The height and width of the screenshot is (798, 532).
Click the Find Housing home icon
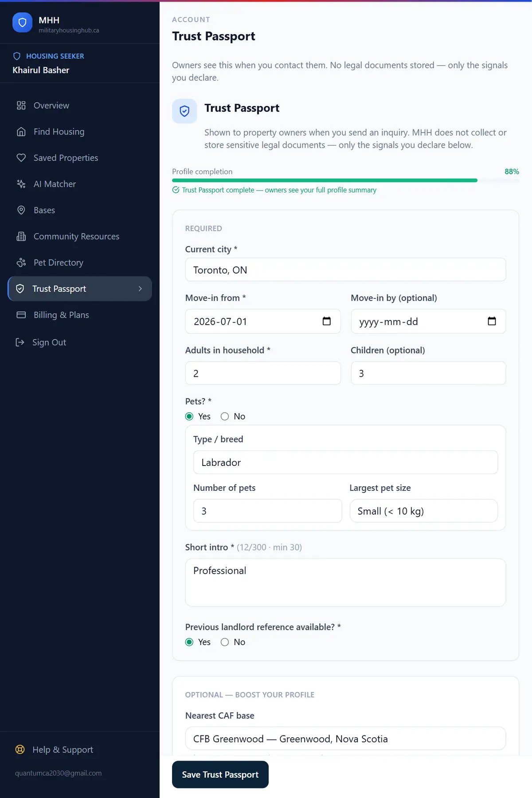tap(21, 132)
